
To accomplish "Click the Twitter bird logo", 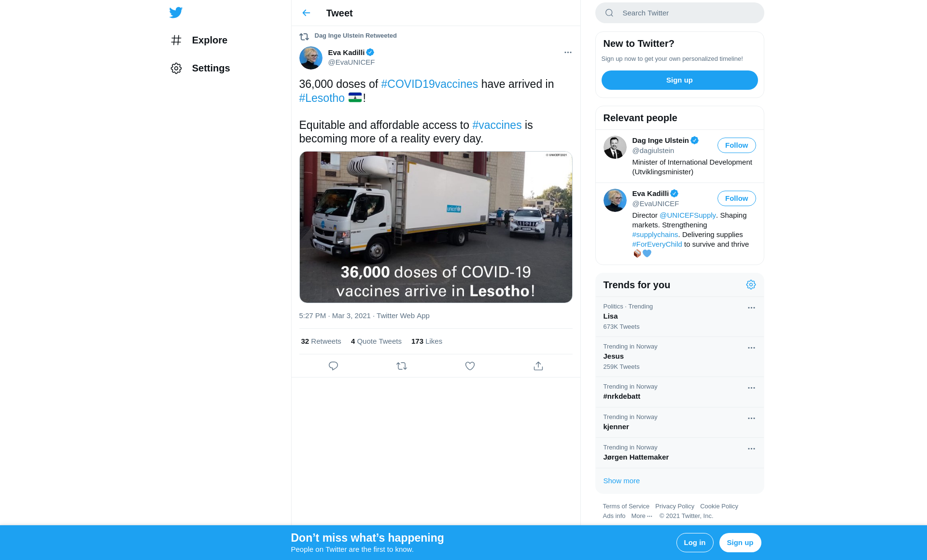I will (x=176, y=13).
